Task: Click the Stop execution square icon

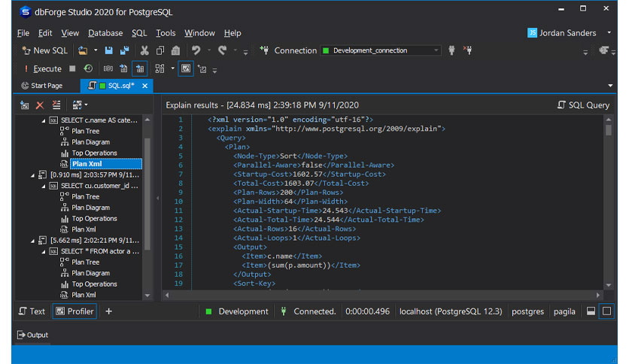Action: (x=72, y=68)
